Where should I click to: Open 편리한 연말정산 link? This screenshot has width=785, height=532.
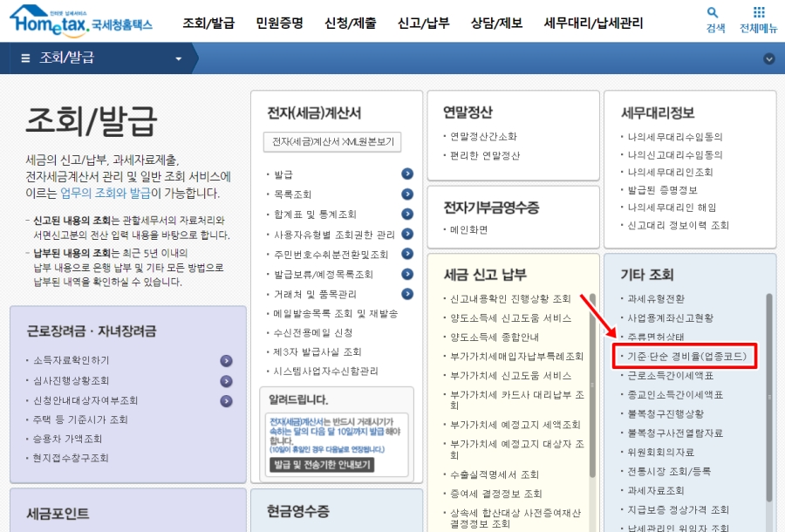click(485, 155)
